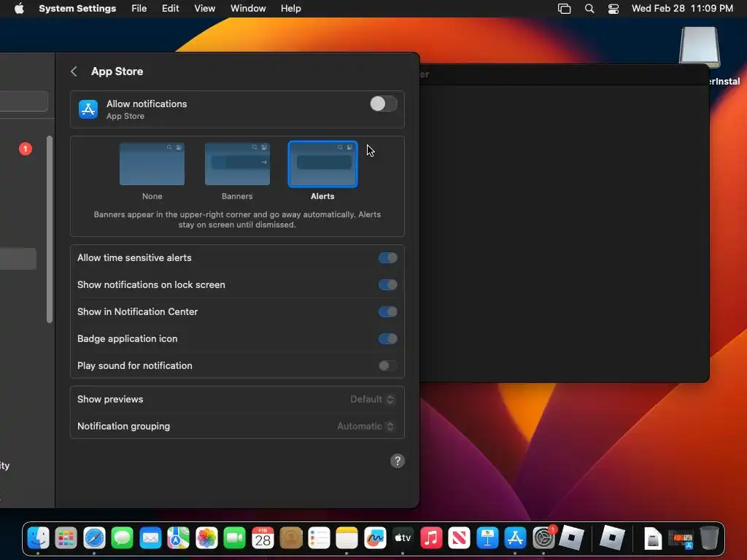
Task: Open the disk image file in Dock
Action: [653, 539]
